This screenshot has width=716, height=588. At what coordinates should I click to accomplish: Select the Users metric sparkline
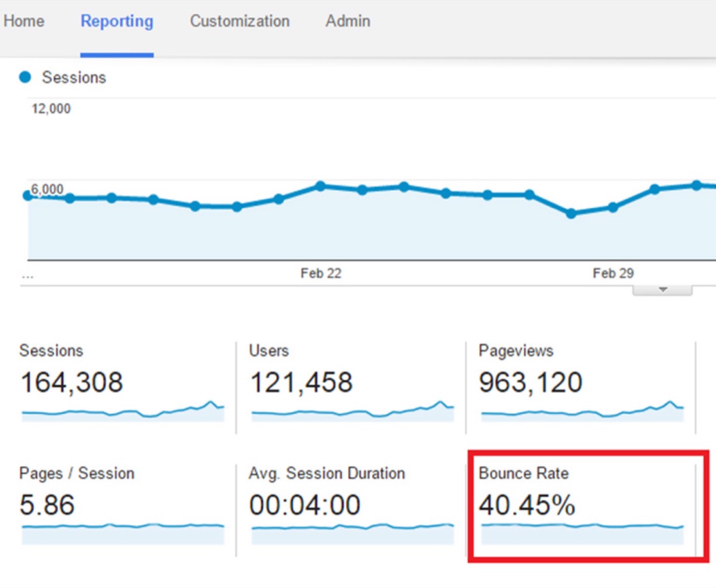pyautogui.click(x=352, y=411)
